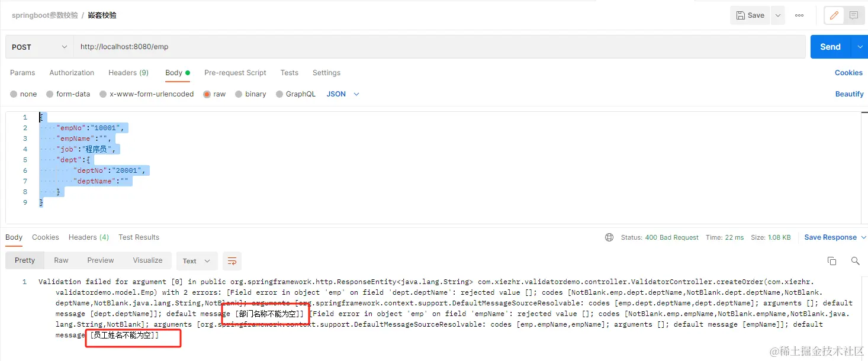Open the JSON format dropdown

(x=343, y=94)
